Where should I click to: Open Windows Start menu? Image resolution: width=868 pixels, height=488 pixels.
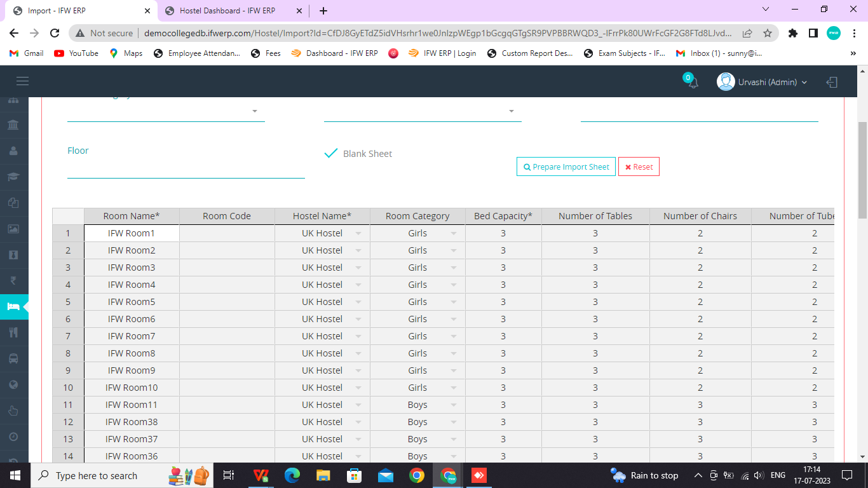click(14, 475)
